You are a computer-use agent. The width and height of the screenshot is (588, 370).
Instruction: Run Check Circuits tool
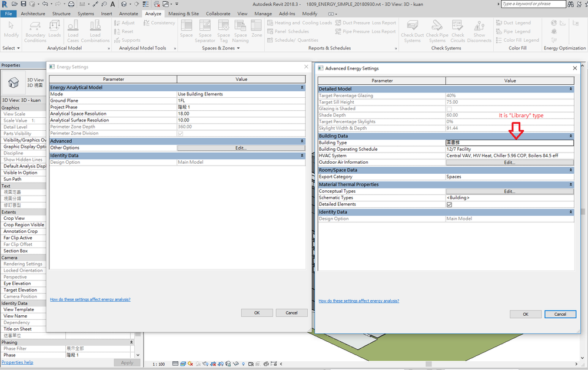tap(457, 32)
